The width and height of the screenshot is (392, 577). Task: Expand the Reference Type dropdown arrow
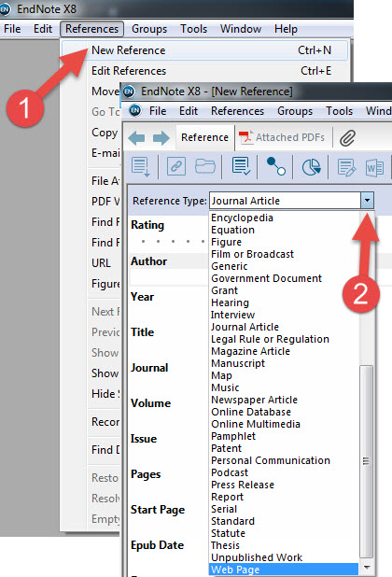[367, 201]
